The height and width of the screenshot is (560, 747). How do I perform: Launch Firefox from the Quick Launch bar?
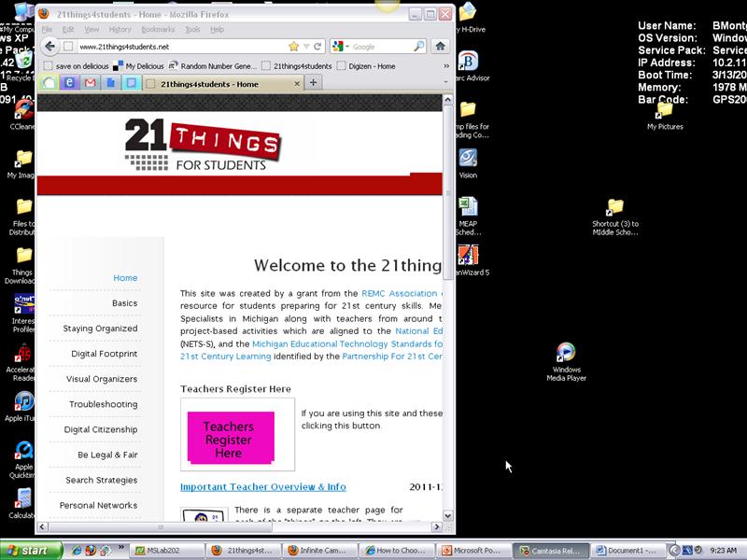click(x=91, y=551)
